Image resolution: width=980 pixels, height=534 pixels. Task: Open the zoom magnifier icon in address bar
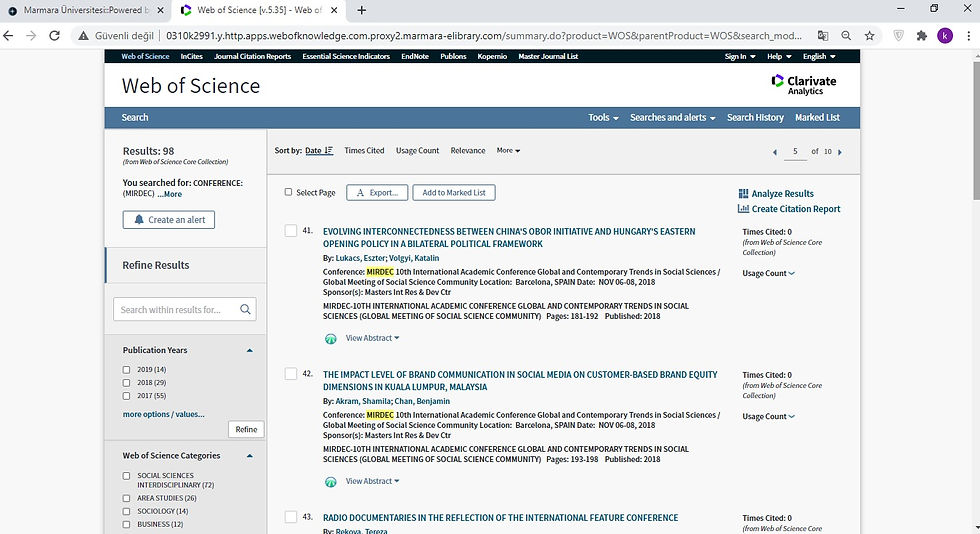(x=846, y=36)
